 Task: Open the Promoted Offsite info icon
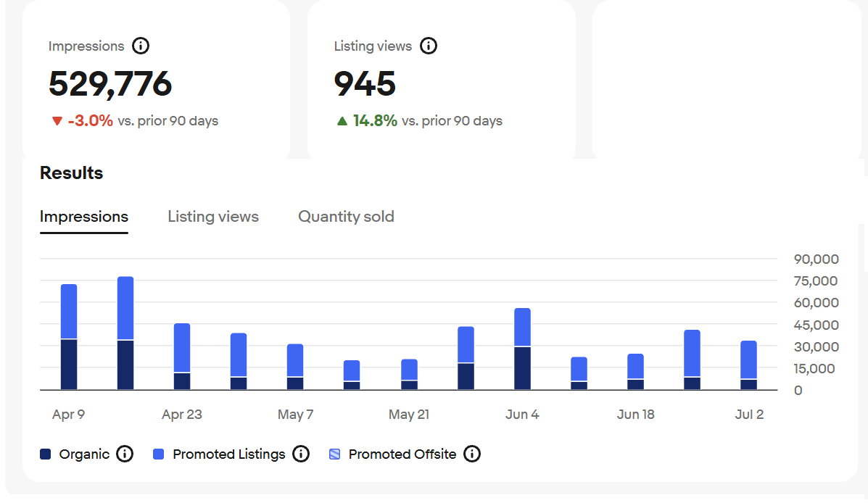tap(472, 454)
